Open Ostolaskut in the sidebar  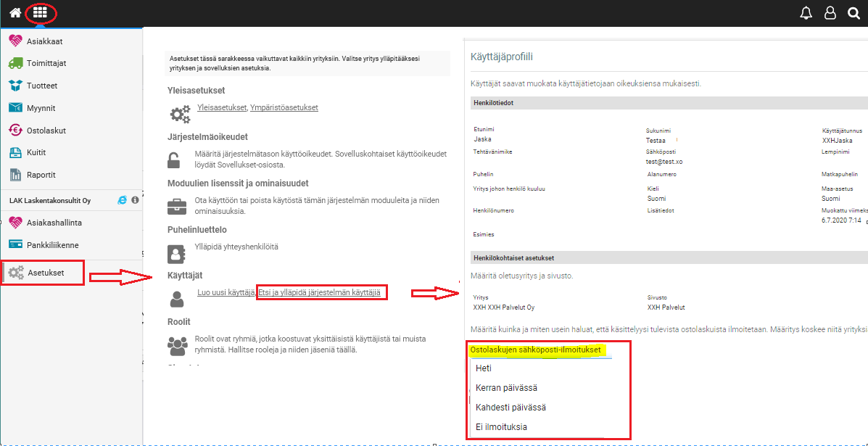click(46, 131)
